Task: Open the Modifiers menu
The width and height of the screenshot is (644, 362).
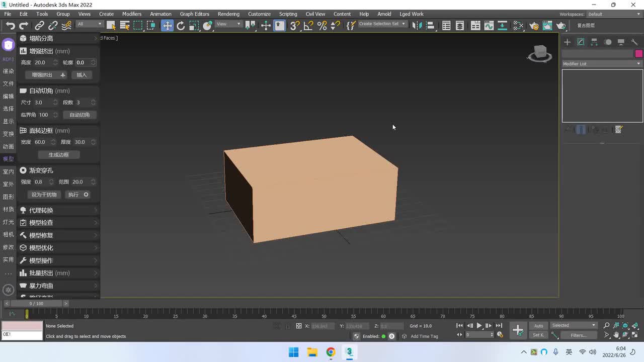Action: click(x=132, y=14)
